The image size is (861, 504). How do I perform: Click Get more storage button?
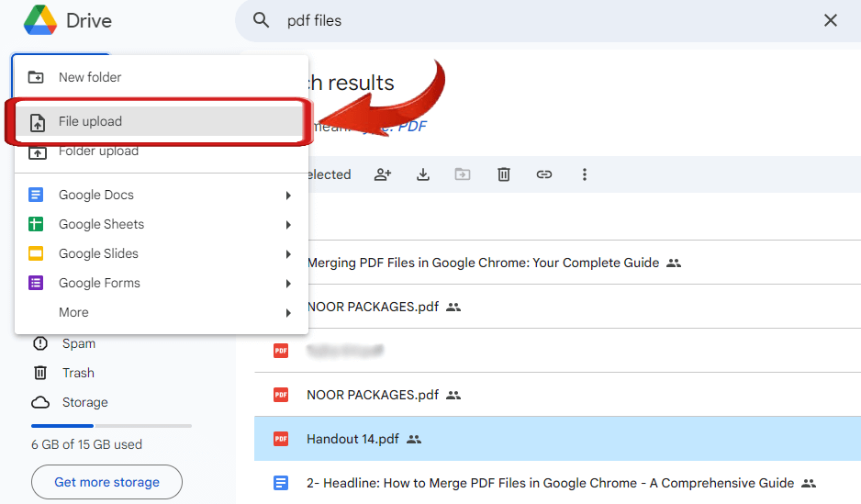(x=106, y=482)
